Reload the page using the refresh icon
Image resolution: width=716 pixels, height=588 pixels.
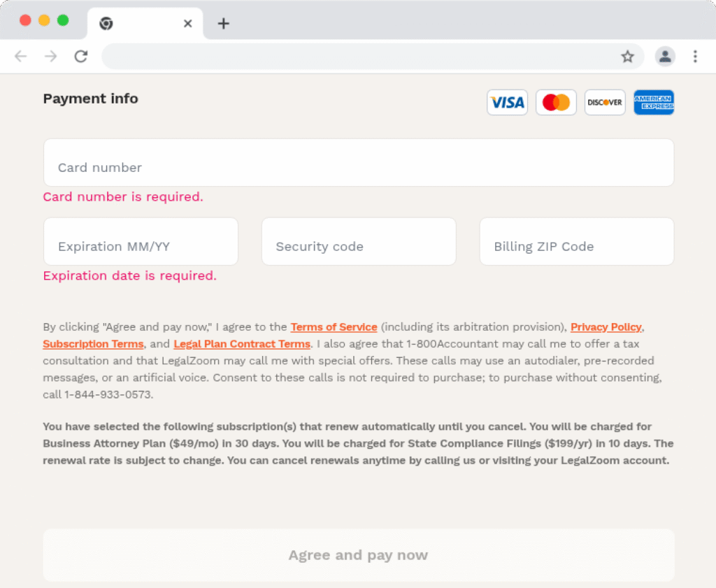coord(80,56)
